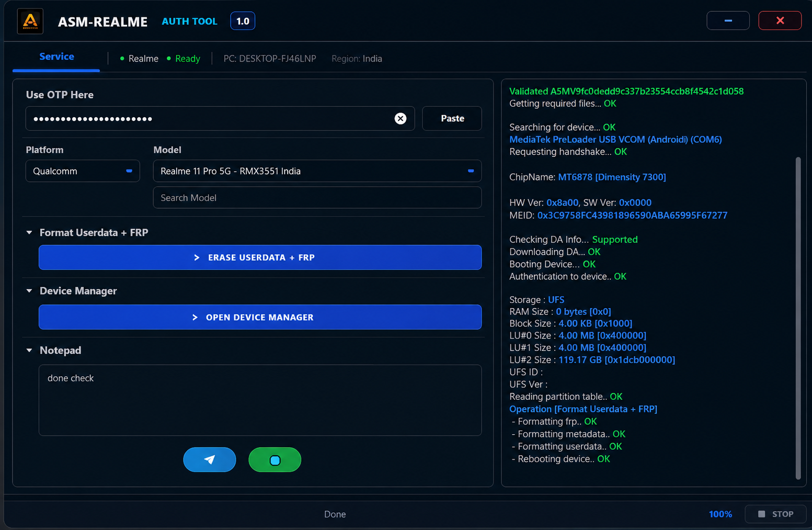The height and width of the screenshot is (530, 812).
Task: Click MediaTek PreLoader USB VCOM log line
Action: coord(615,140)
